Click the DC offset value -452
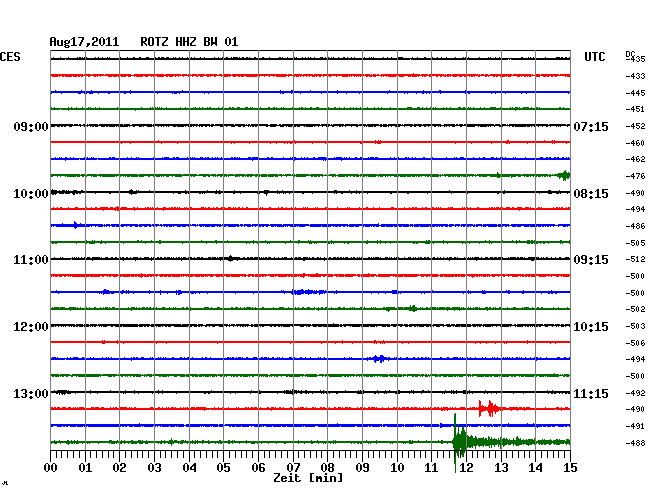650x494 pixels. (635, 126)
